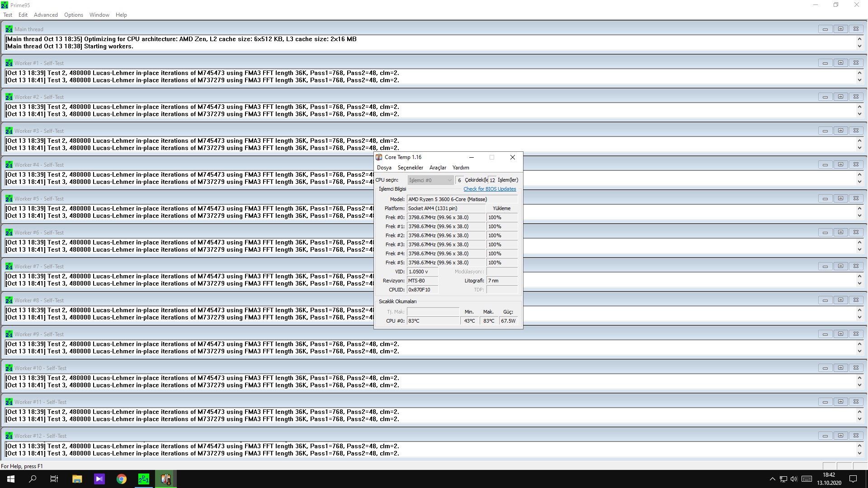This screenshot has height=488, width=868.
Task: Restore the Worker #9 Self-Test window
Action: click(x=840, y=334)
